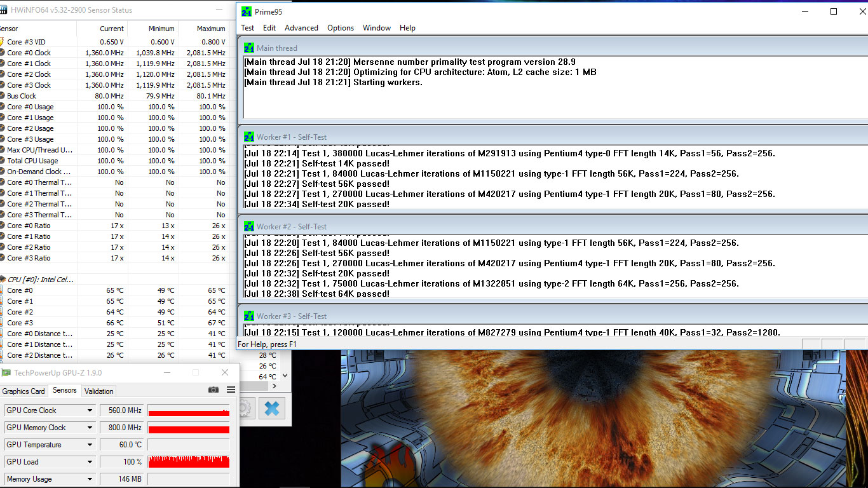Open the GPU Memory Clock dropdown
Image resolution: width=868 pixels, height=488 pixels.
90,428
